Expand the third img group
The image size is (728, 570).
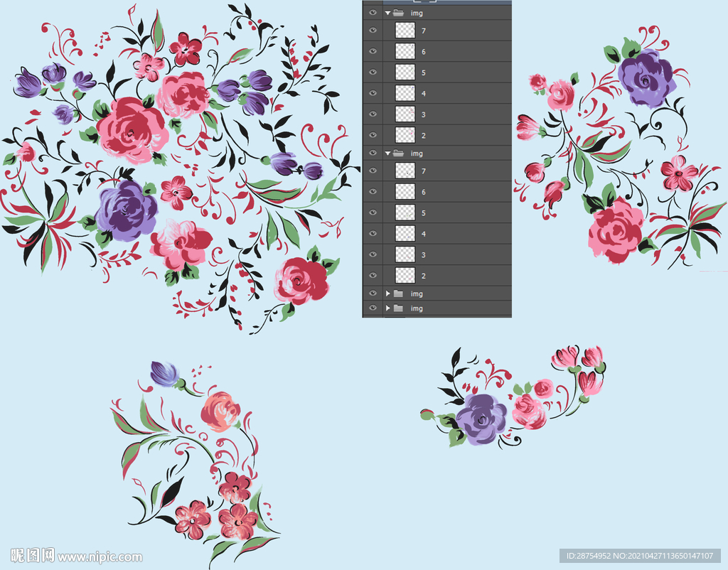pyautogui.click(x=387, y=294)
